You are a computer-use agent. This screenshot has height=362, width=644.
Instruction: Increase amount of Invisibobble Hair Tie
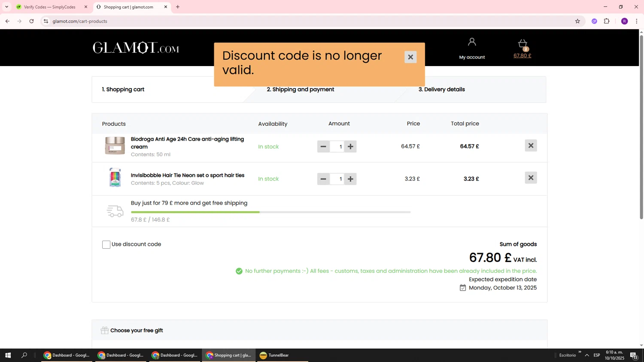[350, 179]
